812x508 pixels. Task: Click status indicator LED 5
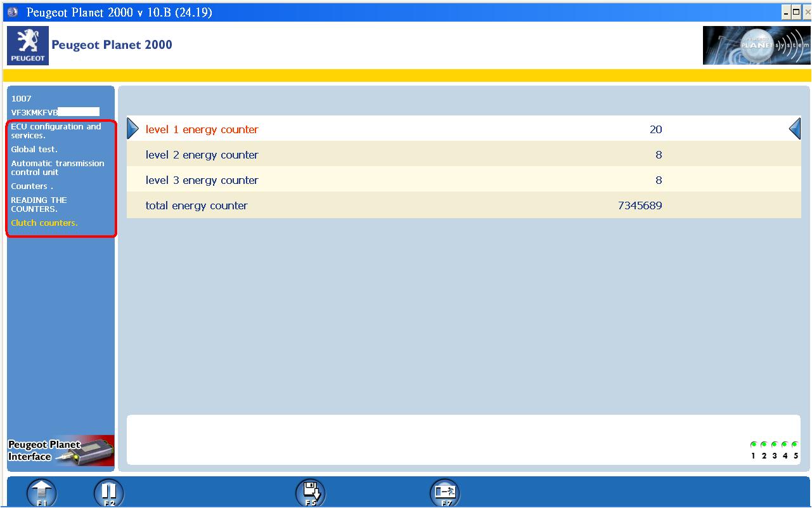click(795, 445)
